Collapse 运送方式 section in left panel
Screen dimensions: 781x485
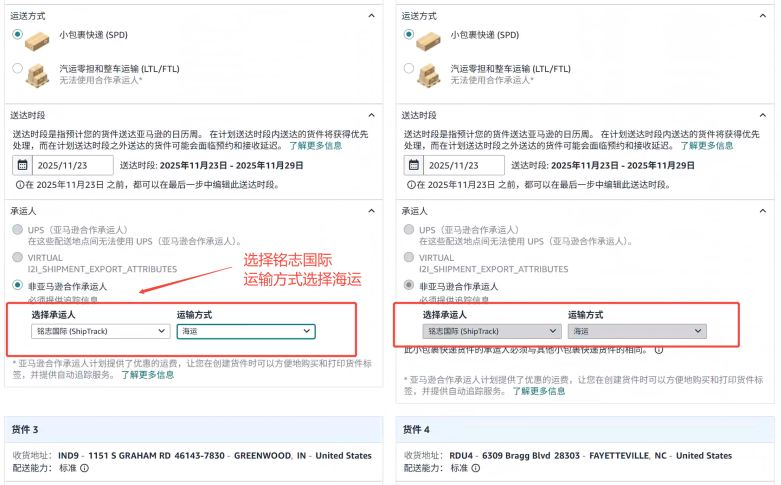click(x=372, y=16)
